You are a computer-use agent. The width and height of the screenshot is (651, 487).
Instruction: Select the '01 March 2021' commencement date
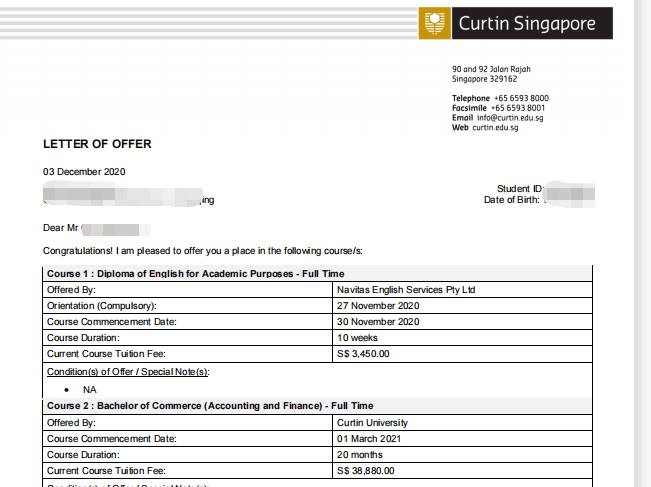pyautogui.click(x=369, y=439)
